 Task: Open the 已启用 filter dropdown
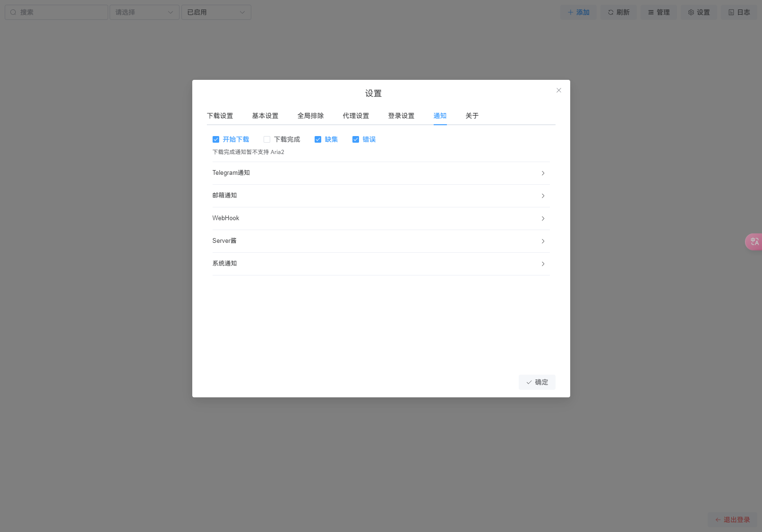pyautogui.click(x=216, y=12)
